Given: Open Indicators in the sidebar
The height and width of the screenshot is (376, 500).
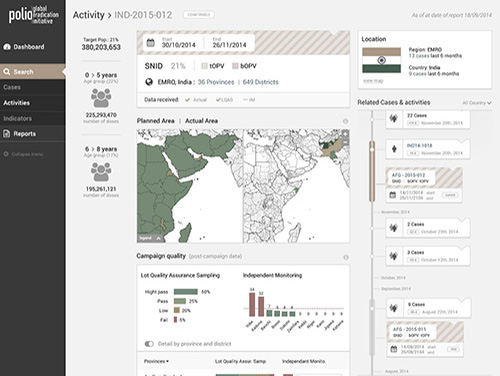Looking at the screenshot, I should point(33,118).
